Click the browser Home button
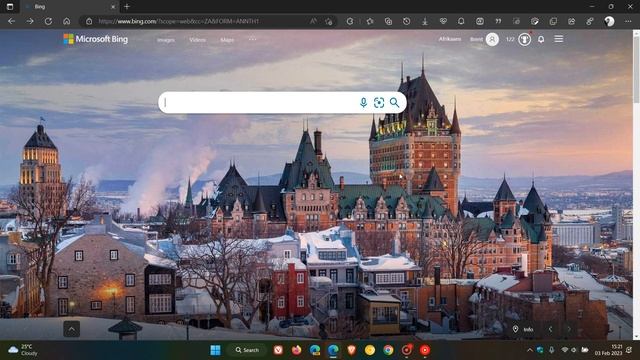Screen dimensions: 640x360 [67, 21]
